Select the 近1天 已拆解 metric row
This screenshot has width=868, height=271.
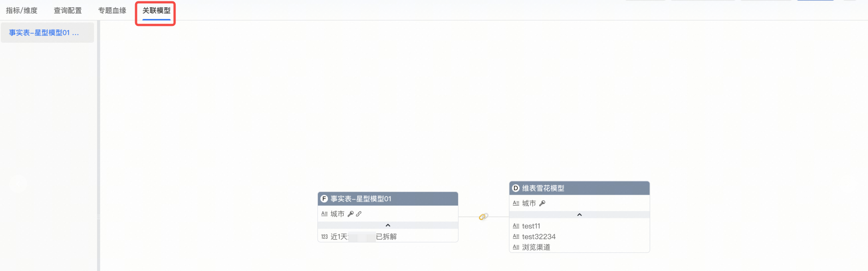click(x=364, y=237)
